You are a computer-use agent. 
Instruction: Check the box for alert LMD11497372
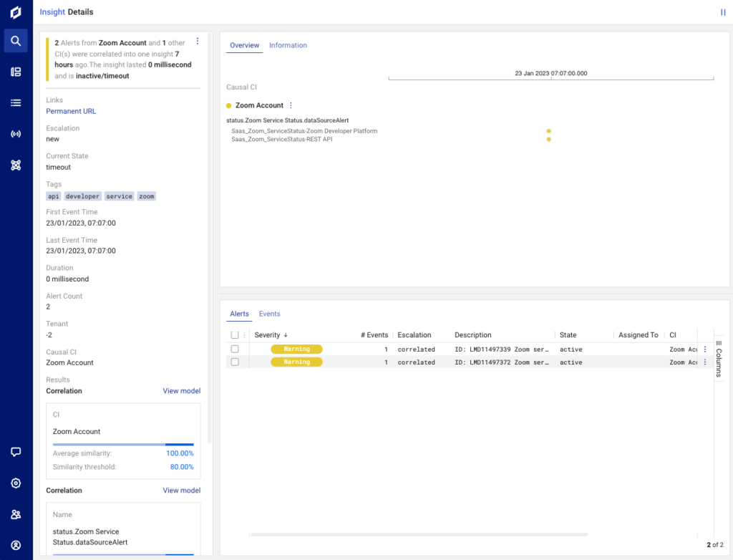click(235, 362)
